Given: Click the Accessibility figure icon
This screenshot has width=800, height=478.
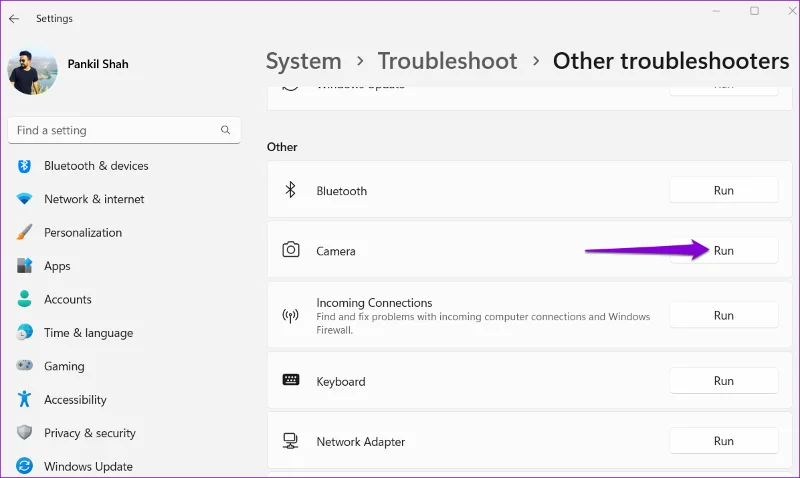Looking at the screenshot, I should click(x=24, y=399).
